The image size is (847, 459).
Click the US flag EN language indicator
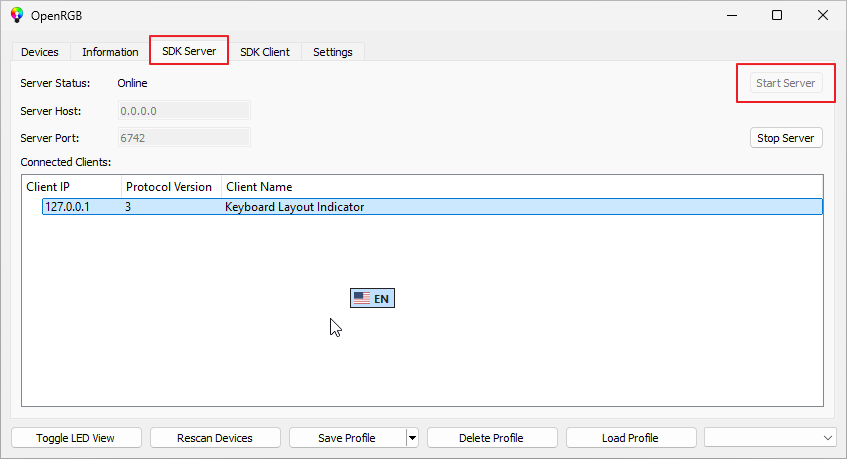[372, 298]
